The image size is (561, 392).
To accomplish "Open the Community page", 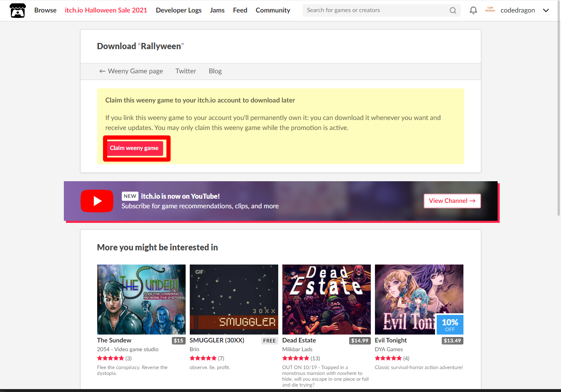I will coord(273,10).
